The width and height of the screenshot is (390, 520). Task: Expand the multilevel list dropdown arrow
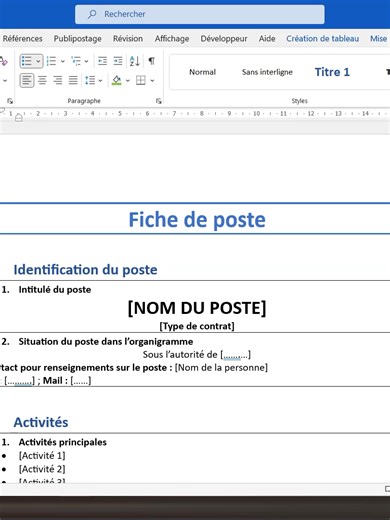pyautogui.click(x=86, y=61)
